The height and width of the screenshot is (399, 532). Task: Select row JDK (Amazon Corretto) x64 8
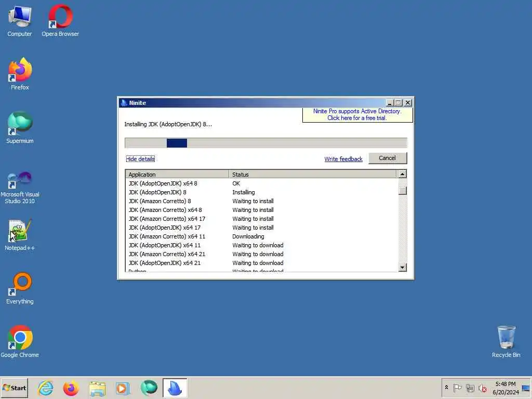tap(261, 210)
